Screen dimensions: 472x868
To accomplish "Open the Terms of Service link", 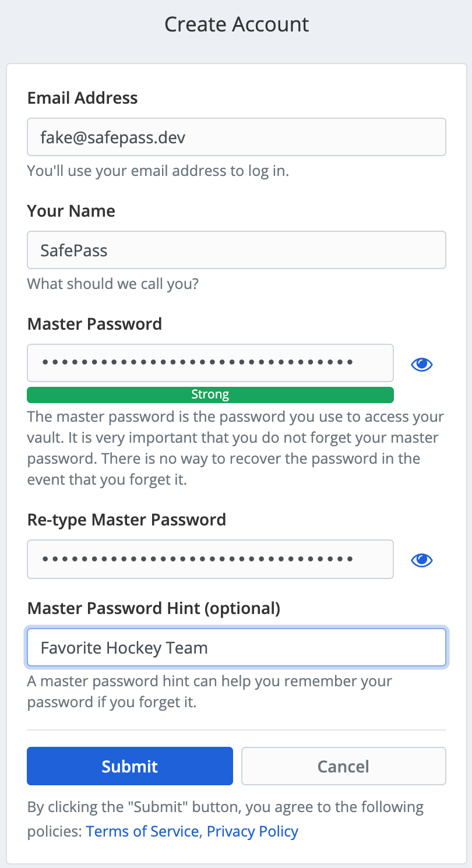I will (x=142, y=831).
